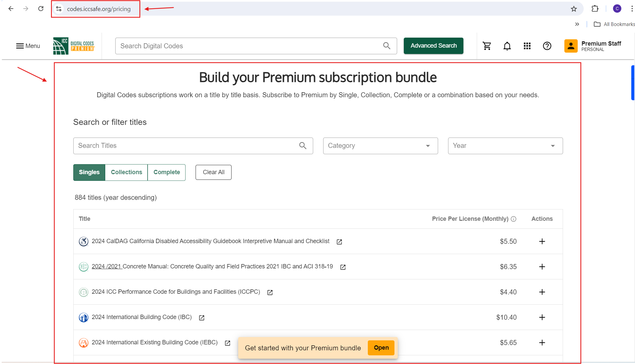
Task: Open the All Bookmarks folder
Action: click(x=614, y=24)
